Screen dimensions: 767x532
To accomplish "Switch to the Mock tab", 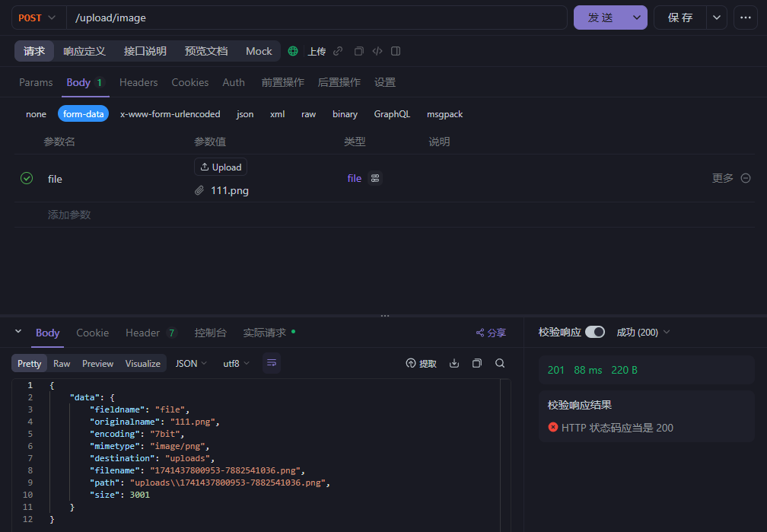I will point(259,51).
